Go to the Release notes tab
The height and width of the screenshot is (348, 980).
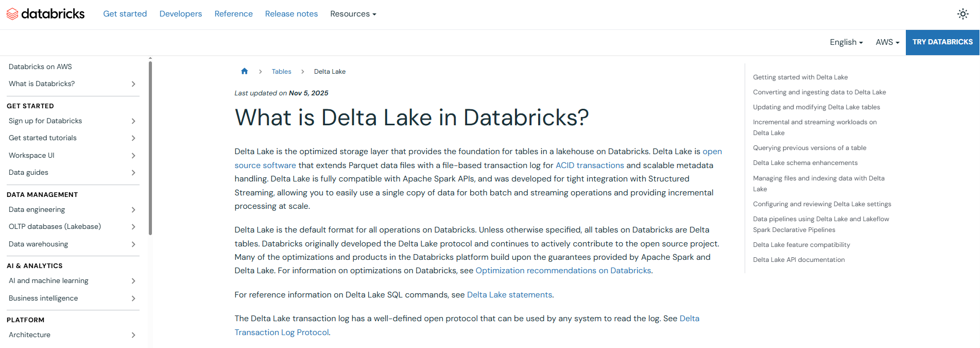[291, 14]
